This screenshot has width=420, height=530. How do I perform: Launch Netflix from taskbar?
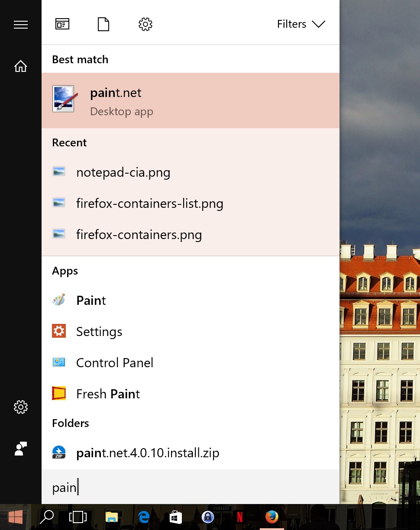(240, 517)
